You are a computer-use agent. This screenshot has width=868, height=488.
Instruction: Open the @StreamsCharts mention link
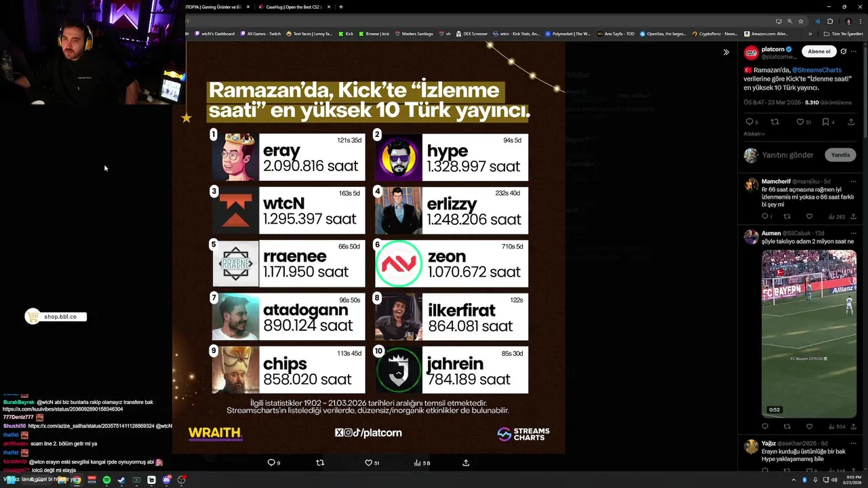tap(816, 70)
